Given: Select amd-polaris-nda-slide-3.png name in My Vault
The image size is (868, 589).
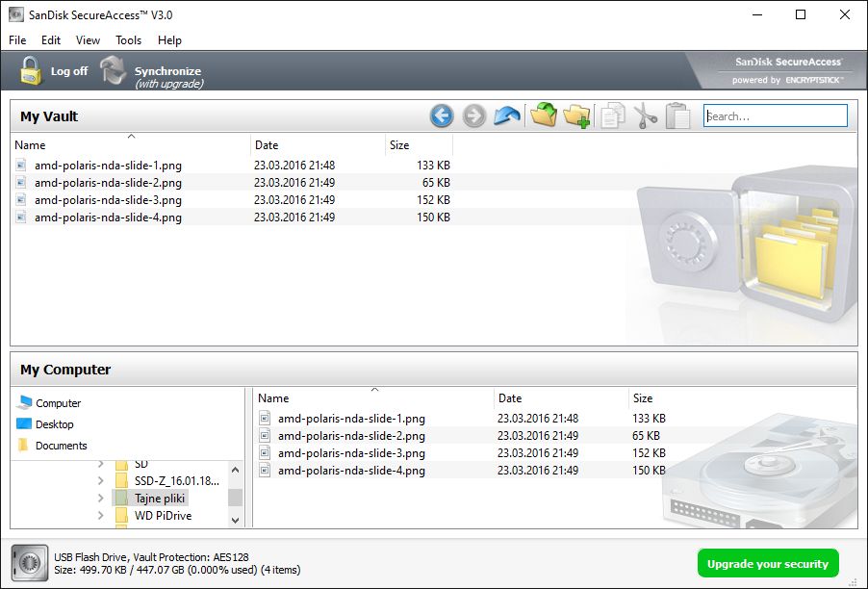Looking at the screenshot, I should [108, 199].
